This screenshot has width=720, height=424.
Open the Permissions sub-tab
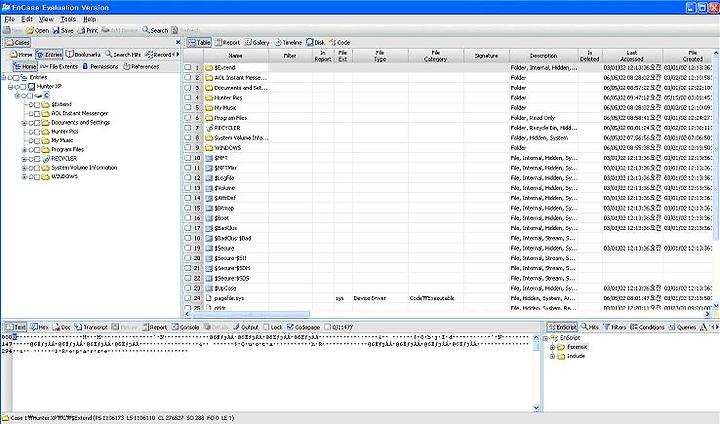pos(100,67)
